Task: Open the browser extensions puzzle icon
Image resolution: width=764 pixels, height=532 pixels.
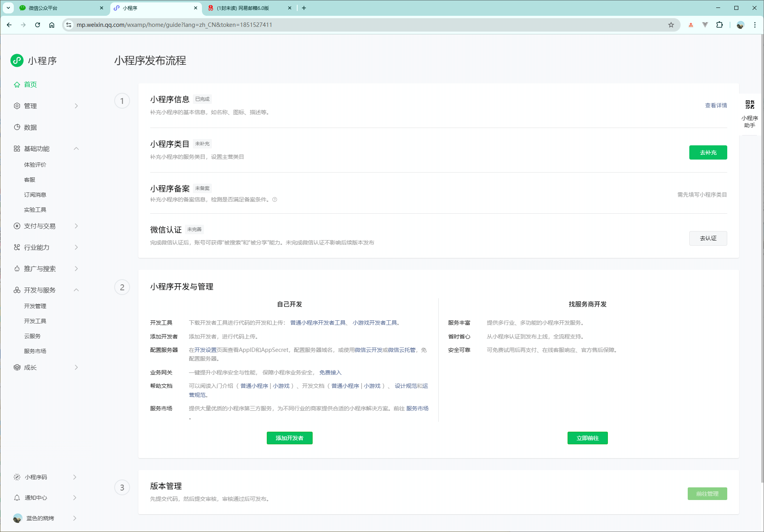Action: coord(719,25)
